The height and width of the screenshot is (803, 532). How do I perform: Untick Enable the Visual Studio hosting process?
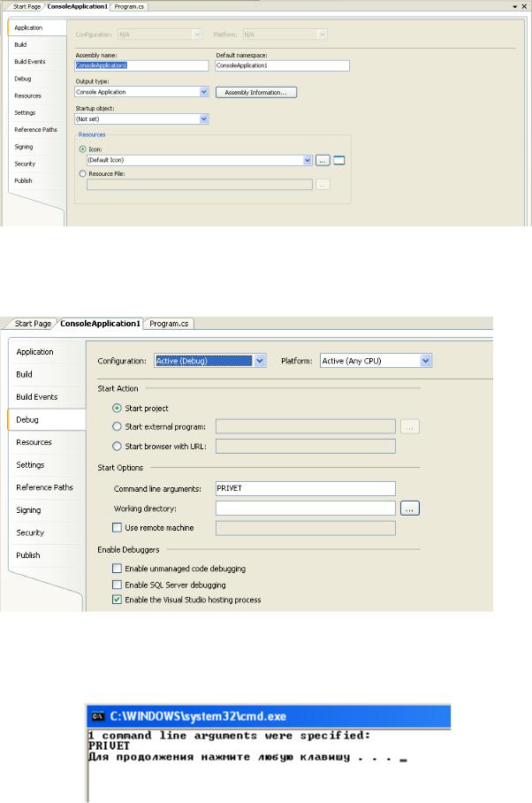pos(117,600)
